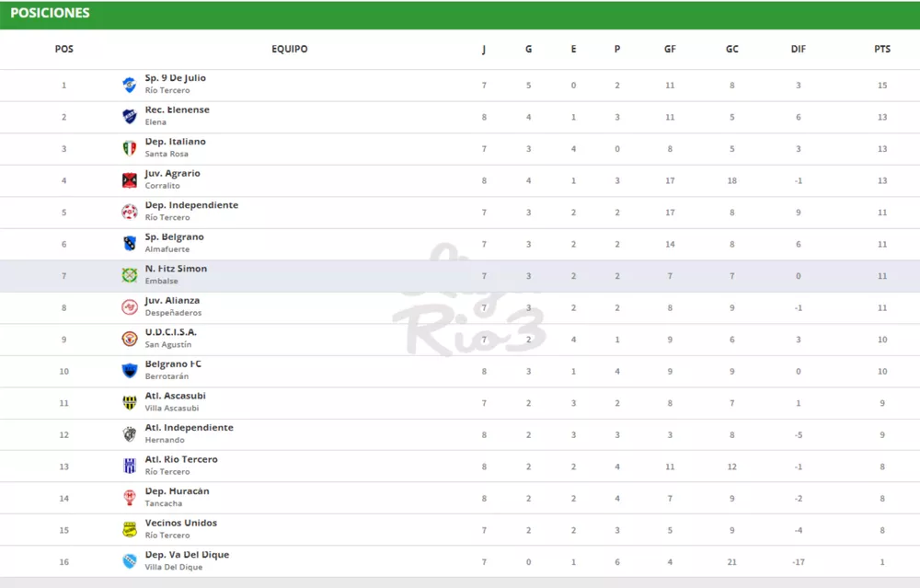The width and height of the screenshot is (920, 588).
Task: Click the Juv. Agrario team logo
Action: click(130, 180)
